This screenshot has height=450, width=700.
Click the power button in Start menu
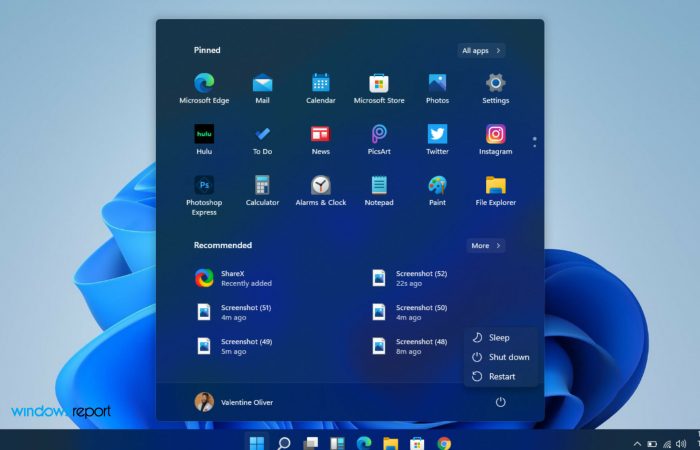500,402
